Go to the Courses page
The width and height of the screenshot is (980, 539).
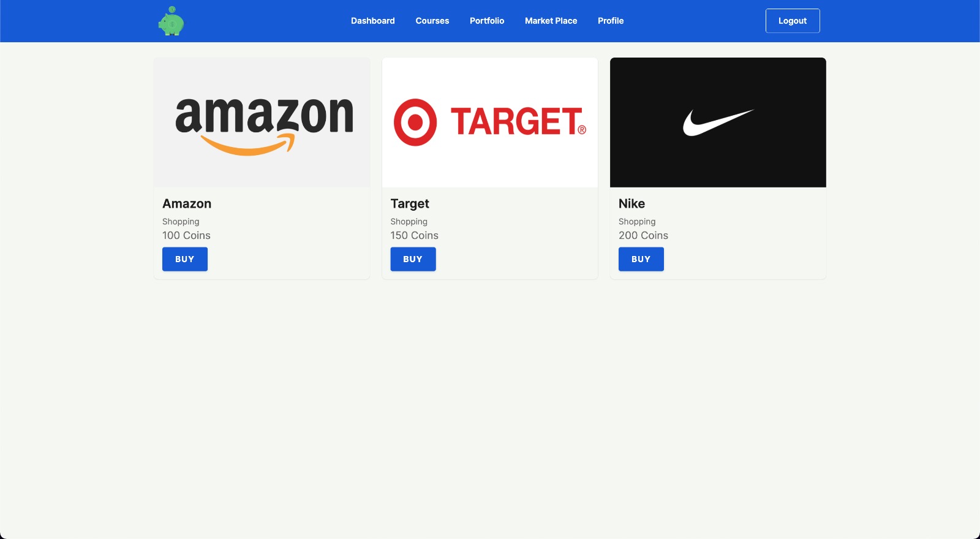[x=432, y=21]
